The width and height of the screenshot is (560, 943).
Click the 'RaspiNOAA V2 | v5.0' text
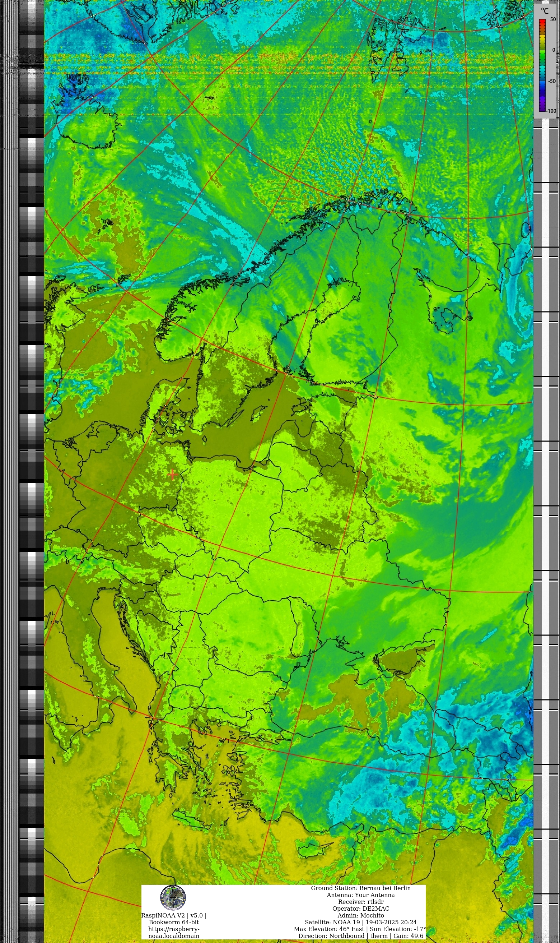point(174,915)
